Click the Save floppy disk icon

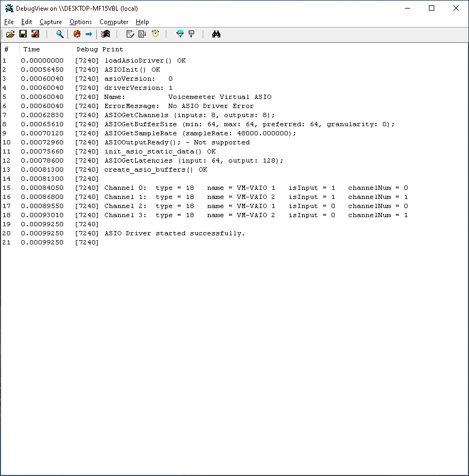[23, 34]
